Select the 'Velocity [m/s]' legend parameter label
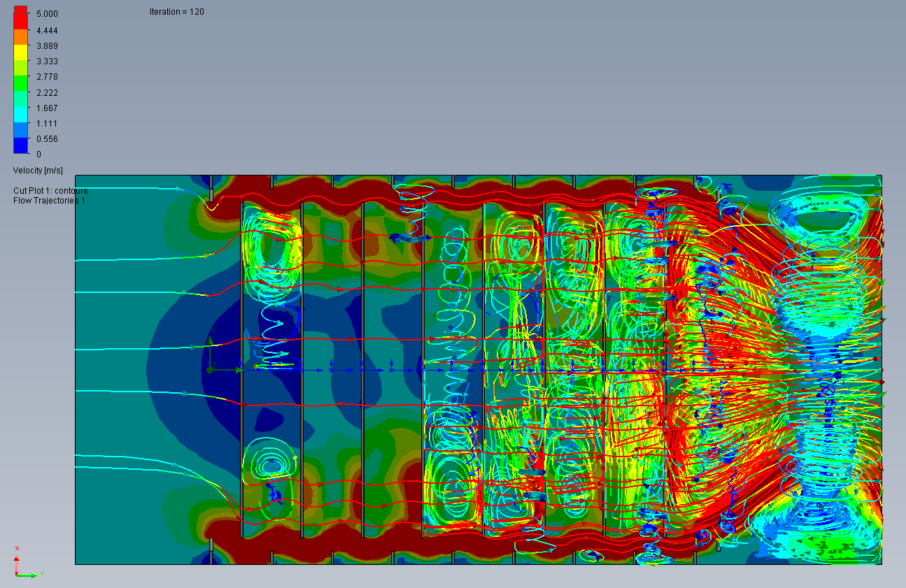906x588 pixels. [38, 171]
